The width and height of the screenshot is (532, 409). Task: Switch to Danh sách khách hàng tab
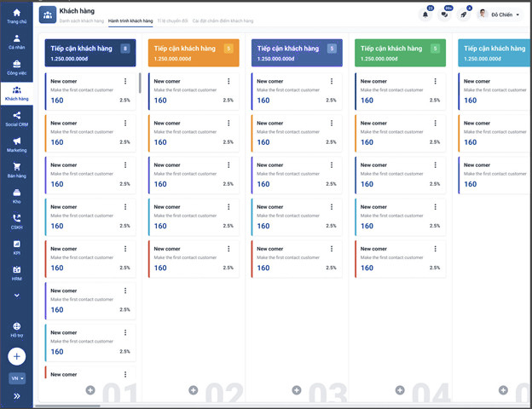[82, 20]
